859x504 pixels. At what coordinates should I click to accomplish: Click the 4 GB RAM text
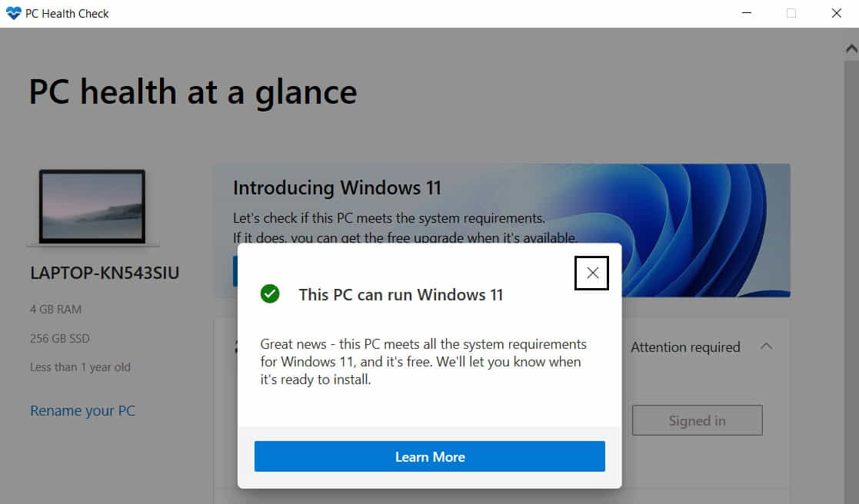(x=56, y=309)
